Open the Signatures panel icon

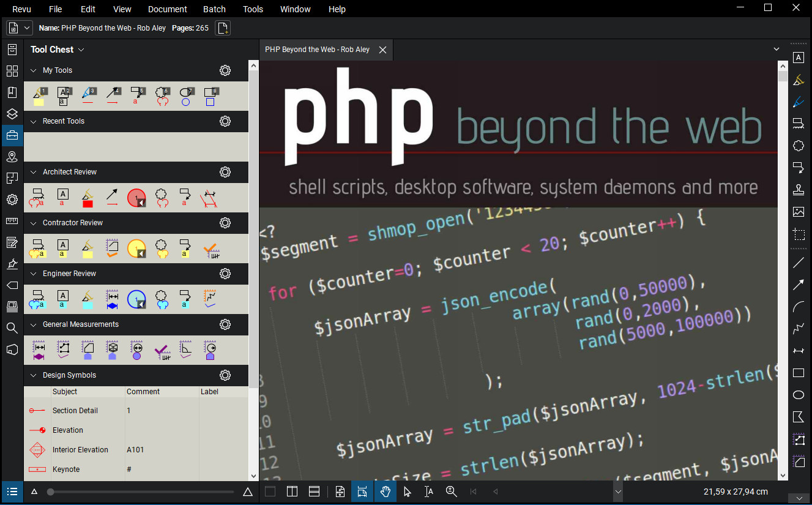12,264
